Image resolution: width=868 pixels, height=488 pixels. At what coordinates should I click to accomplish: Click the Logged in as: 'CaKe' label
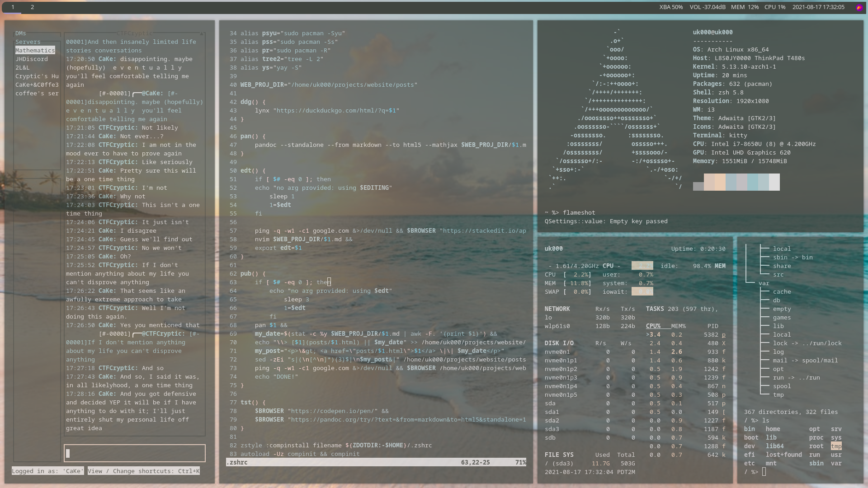coord(48,471)
